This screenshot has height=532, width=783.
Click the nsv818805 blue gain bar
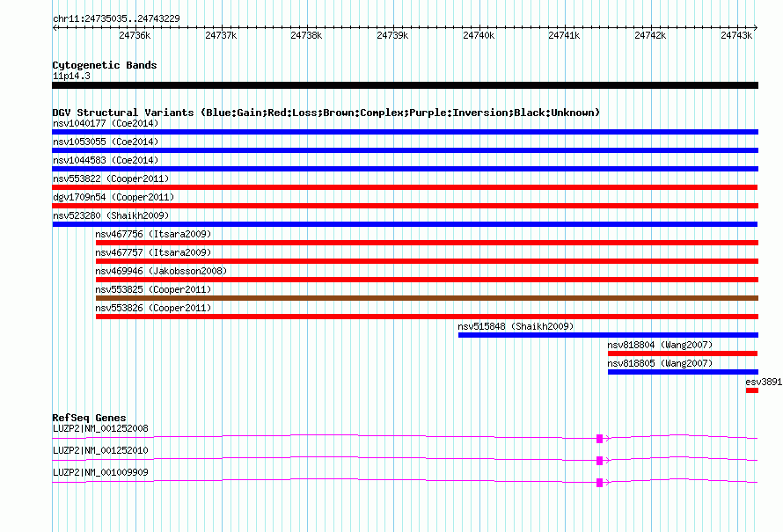(683, 372)
